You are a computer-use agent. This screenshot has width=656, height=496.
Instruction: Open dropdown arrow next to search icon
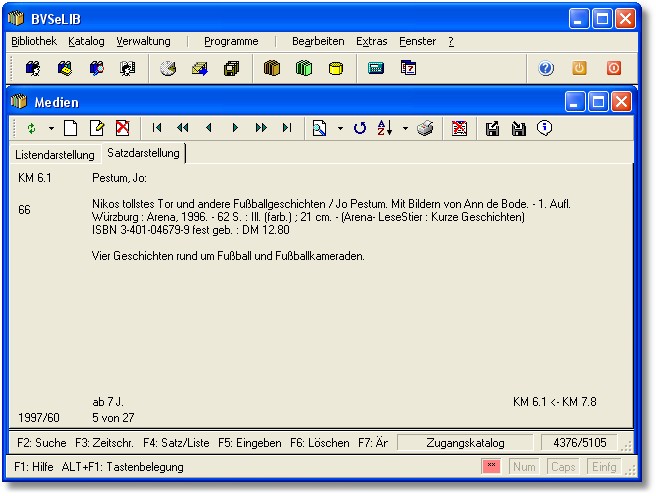[x=340, y=128]
